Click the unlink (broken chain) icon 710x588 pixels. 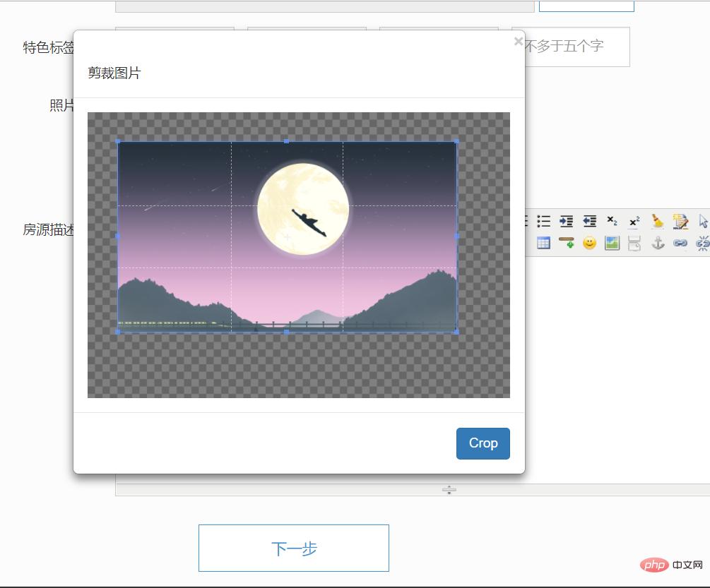pyautogui.click(x=703, y=242)
